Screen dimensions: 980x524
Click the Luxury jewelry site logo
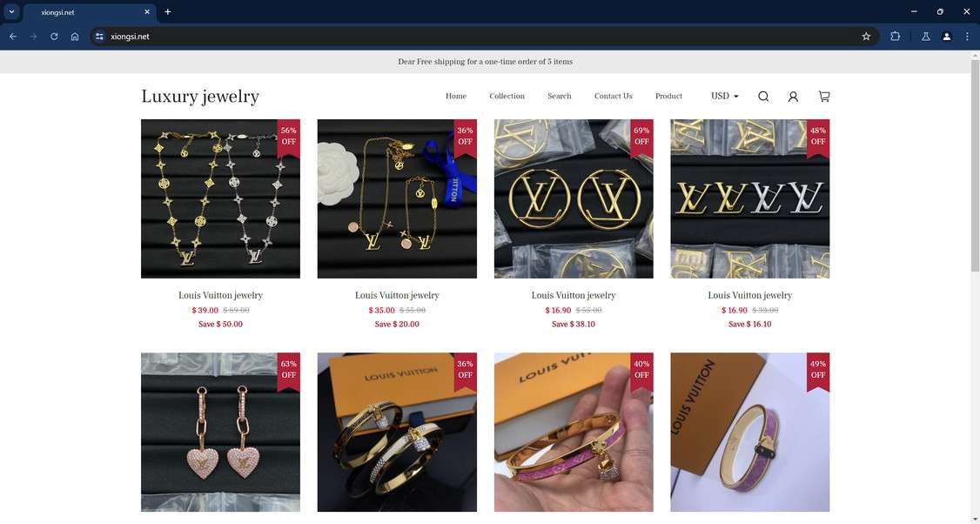tap(200, 97)
